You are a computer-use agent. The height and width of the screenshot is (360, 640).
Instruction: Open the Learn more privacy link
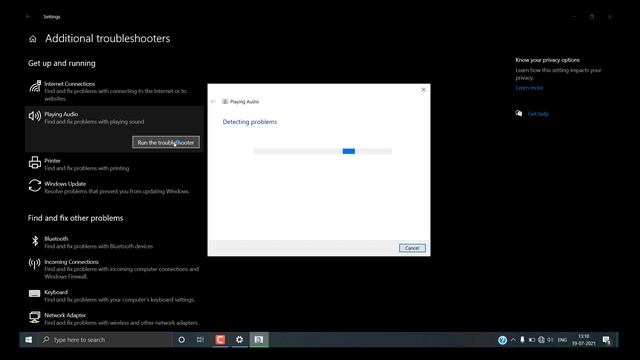tap(529, 88)
